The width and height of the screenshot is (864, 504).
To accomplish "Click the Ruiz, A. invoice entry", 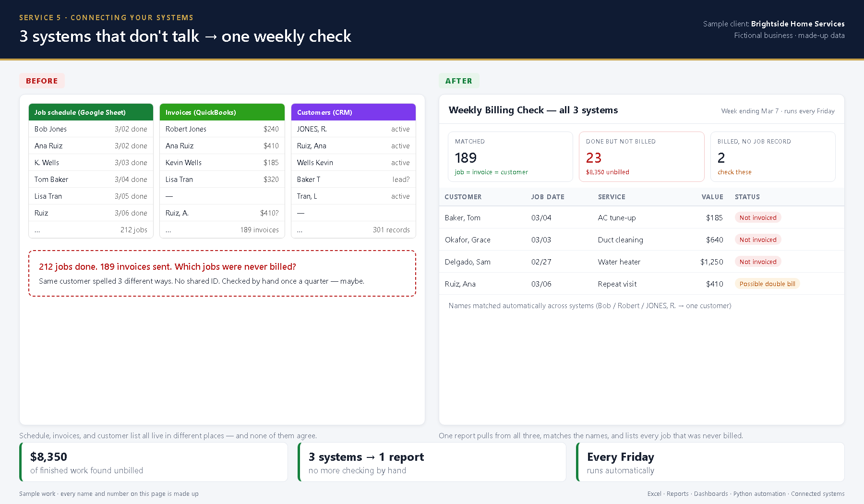I will click(x=177, y=213).
